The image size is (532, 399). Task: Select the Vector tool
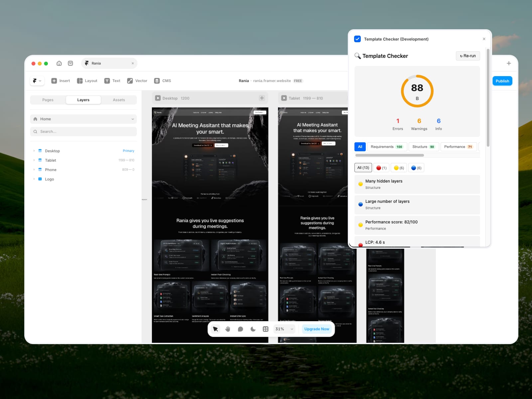click(x=137, y=81)
